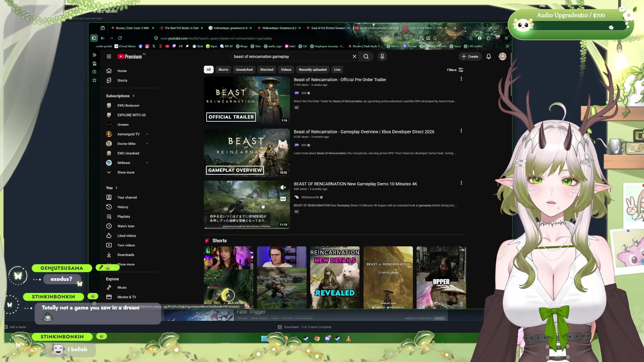This screenshot has width=644, height=362.
Task: Open Chrome from the taskbar
Action: click(317, 339)
